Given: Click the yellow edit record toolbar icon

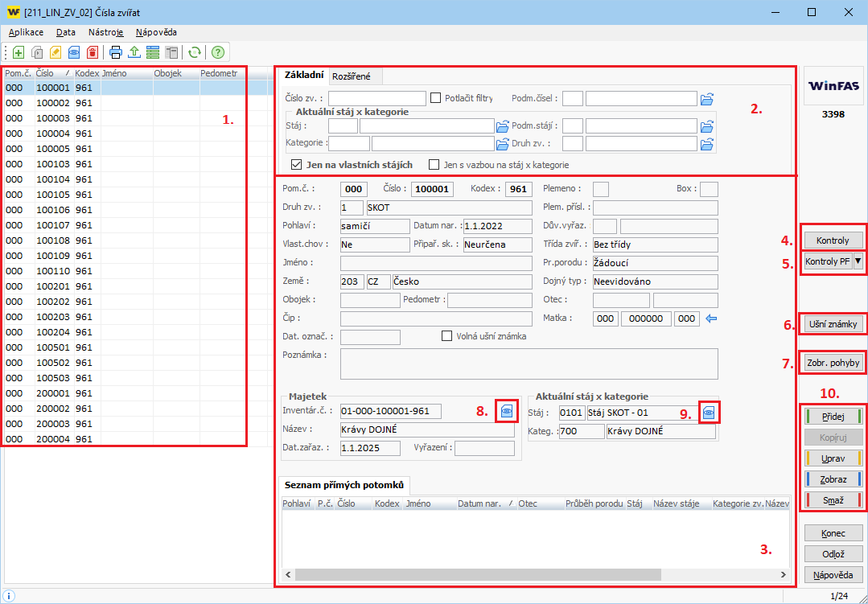Looking at the screenshot, I should click(x=55, y=52).
